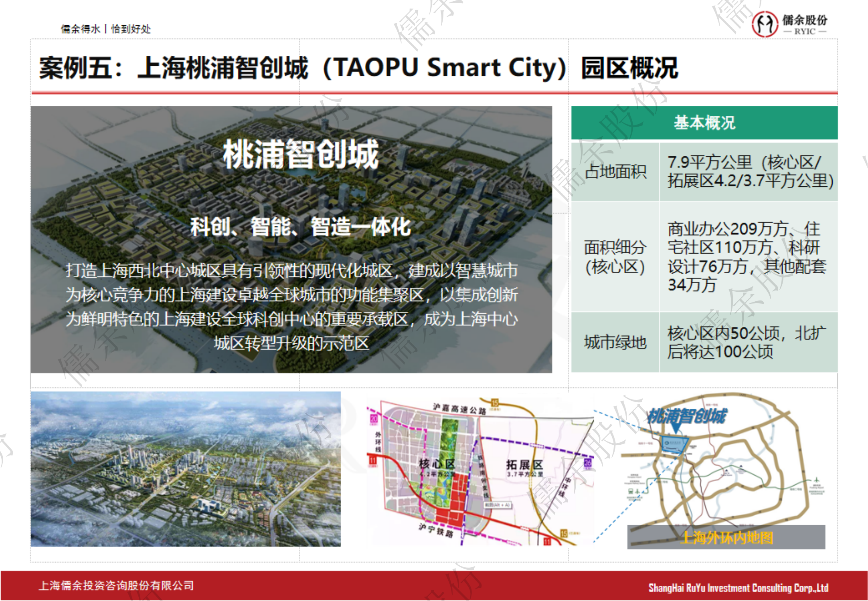Screen dimensions: 868x601
Task: Select the 面积细分 (核心区) table cell
Action: (x=615, y=257)
